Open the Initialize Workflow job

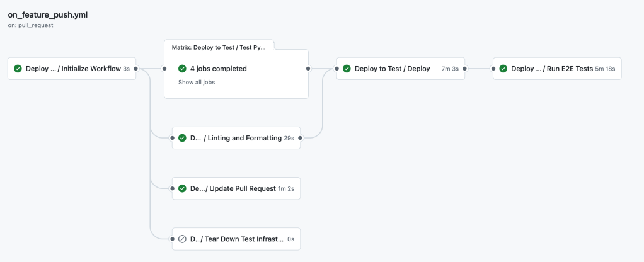point(72,69)
